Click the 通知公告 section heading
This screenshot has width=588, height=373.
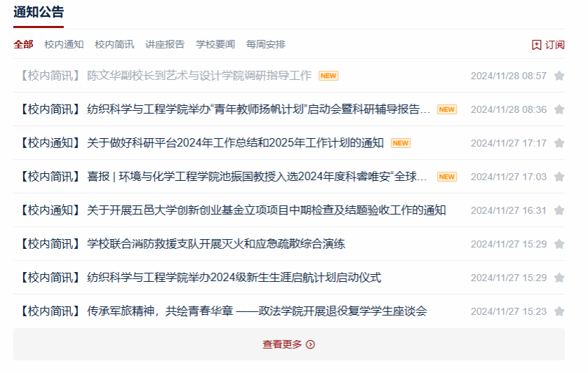click(x=39, y=12)
